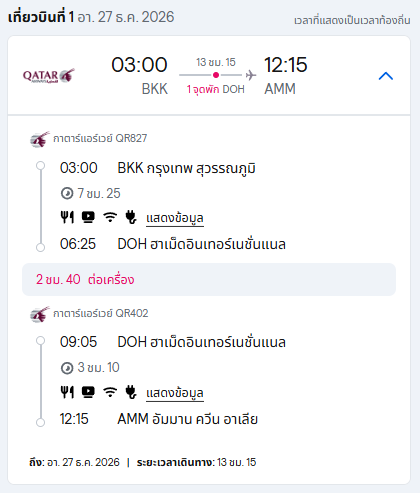Click the clock icon beside 3 ชม. 10

tap(67, 368)
